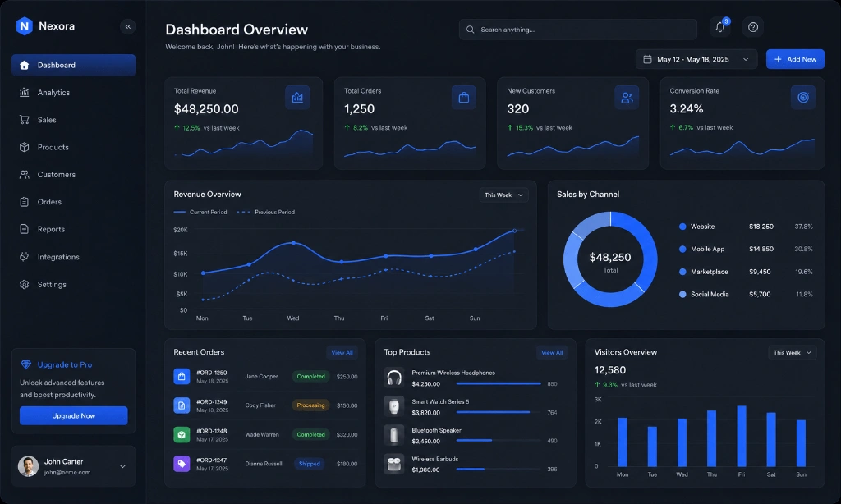Click the Total Revenue chart icon
Screen dimensions: 841x504
pyautogui.click(x=297, y=98)
